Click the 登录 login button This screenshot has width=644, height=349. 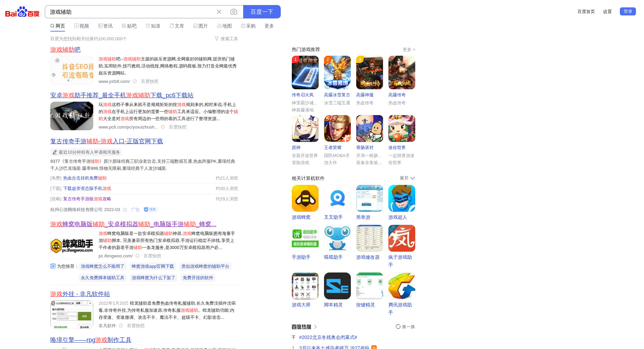point(628,11)
